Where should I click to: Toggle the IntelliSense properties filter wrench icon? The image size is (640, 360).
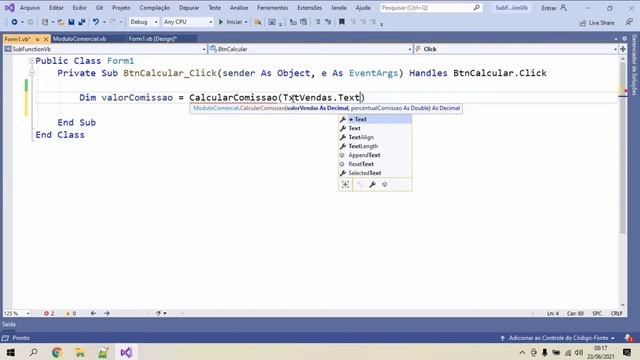click(x=372, y=184)
